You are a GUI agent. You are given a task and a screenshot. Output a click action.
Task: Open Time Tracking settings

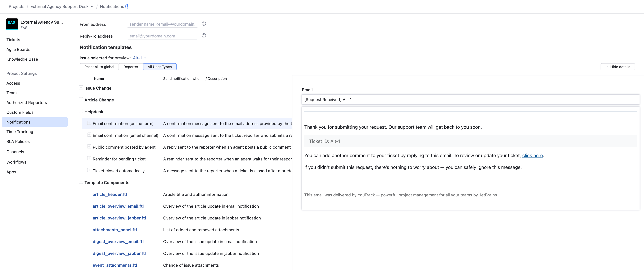click(19, 131)
